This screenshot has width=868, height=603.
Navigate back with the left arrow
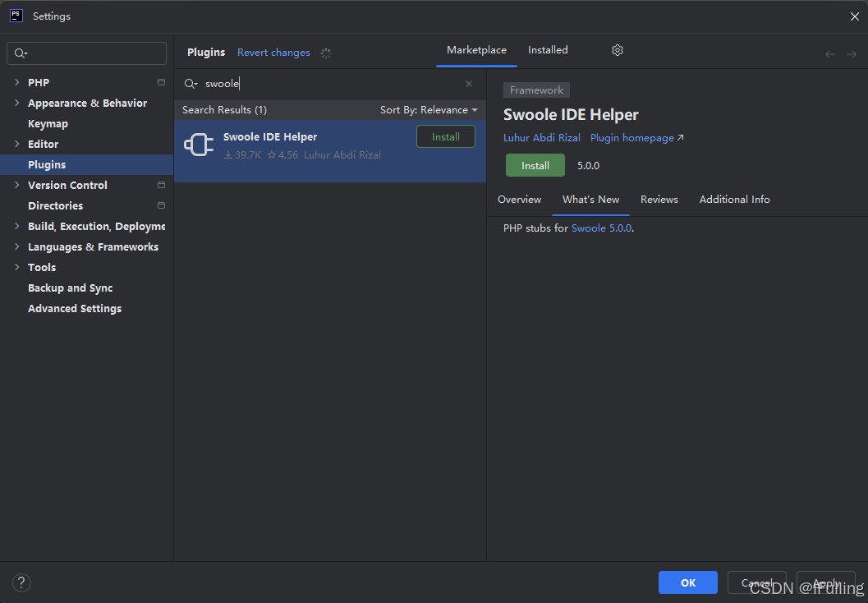pos(829,53)
